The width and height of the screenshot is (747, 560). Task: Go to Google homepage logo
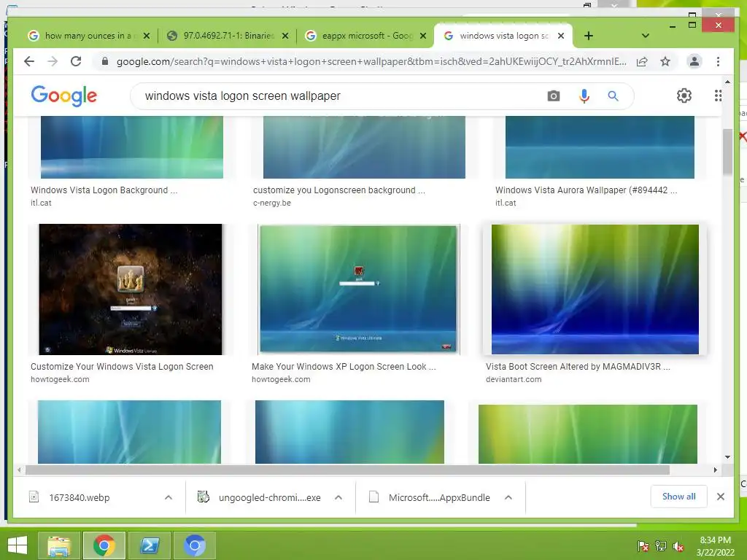tap(64, 96)
